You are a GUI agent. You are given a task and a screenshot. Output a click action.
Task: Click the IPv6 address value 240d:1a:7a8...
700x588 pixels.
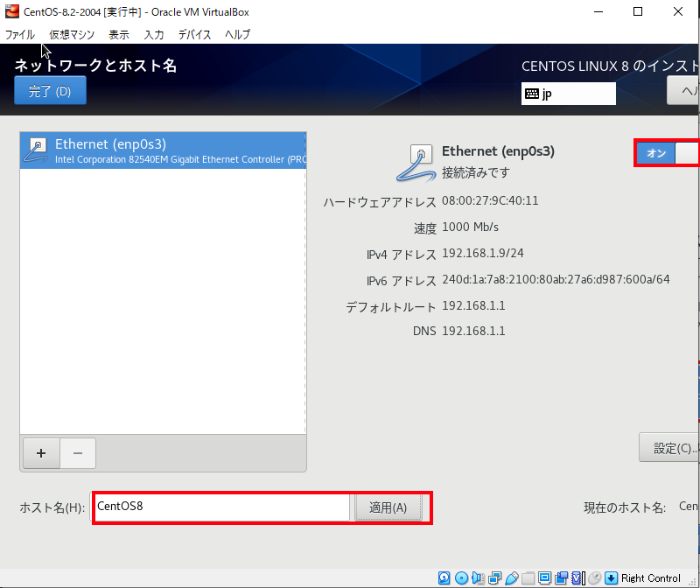point(556,279)
